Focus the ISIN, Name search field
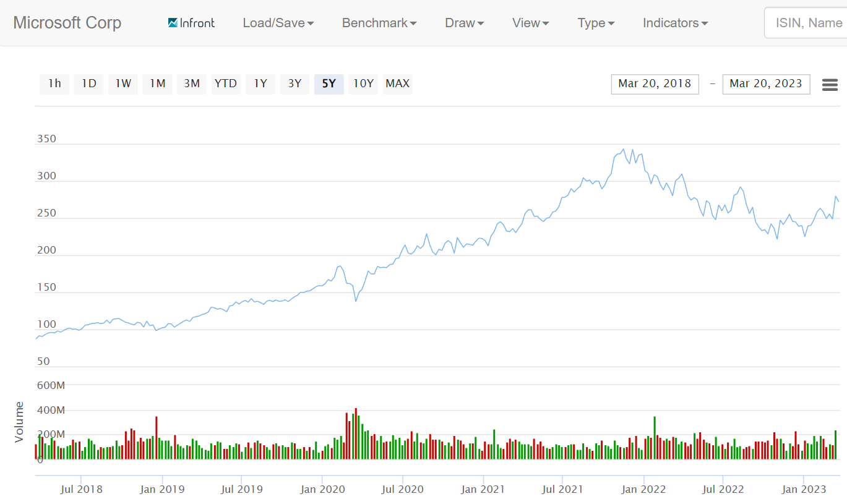Image resolution: width=847 pixels, height=504 pixels. (806, 23)
